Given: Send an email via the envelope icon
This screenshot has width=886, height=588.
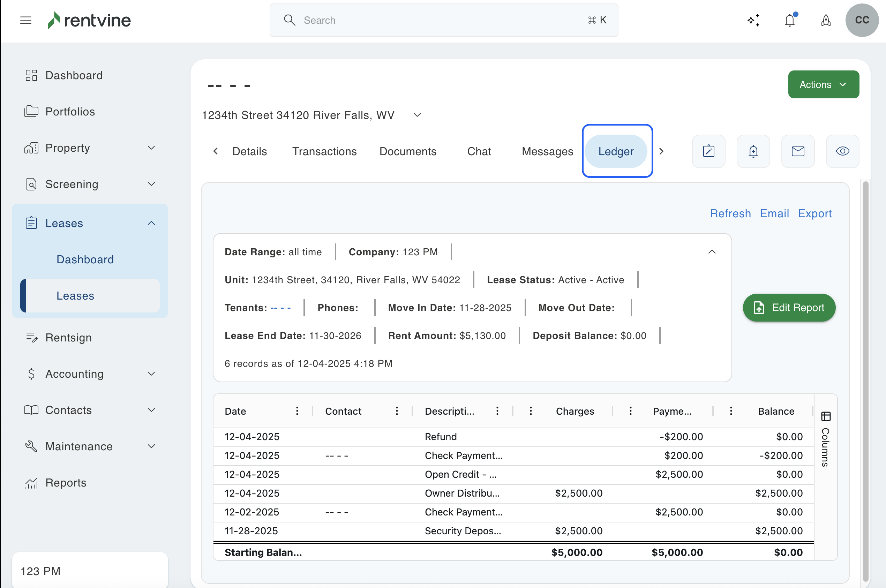Looking at the screenshot, I should [798, 151].
